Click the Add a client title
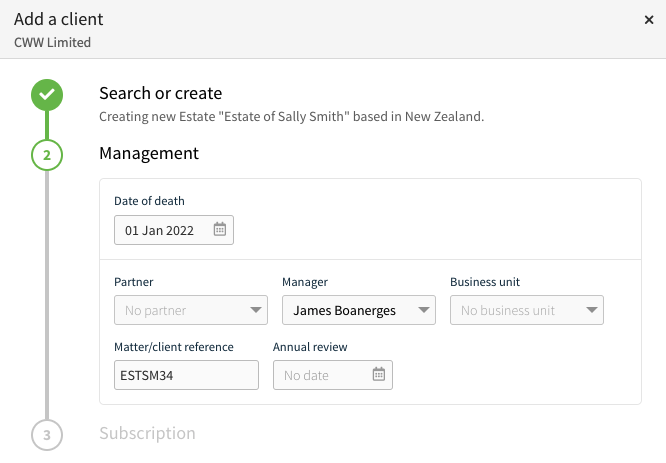This screenshot has width=666, height=463. 59,19
